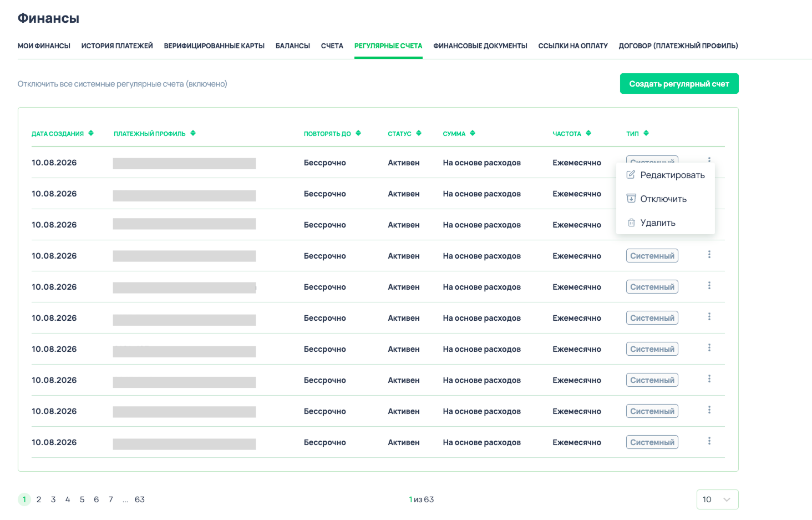Image resolution: width=812 pixels, height=520 pixels.
Task: Go to pagination page 7
Action: click(111, 499)
